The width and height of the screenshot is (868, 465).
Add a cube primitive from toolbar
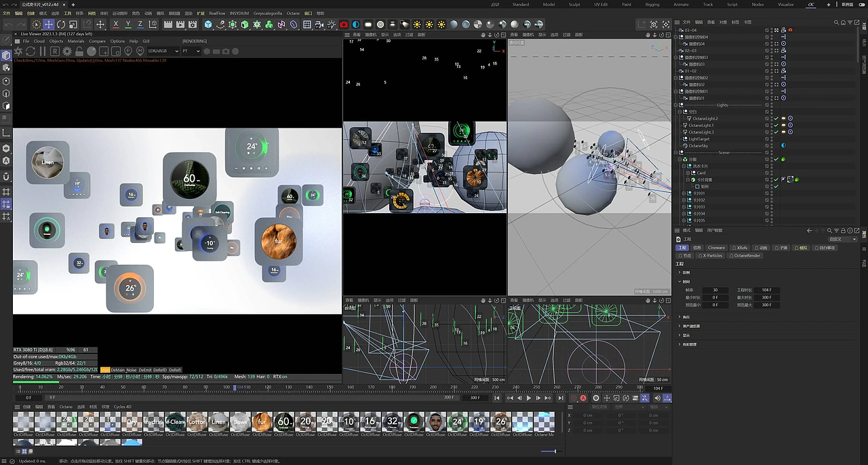(x=208, y=24)
